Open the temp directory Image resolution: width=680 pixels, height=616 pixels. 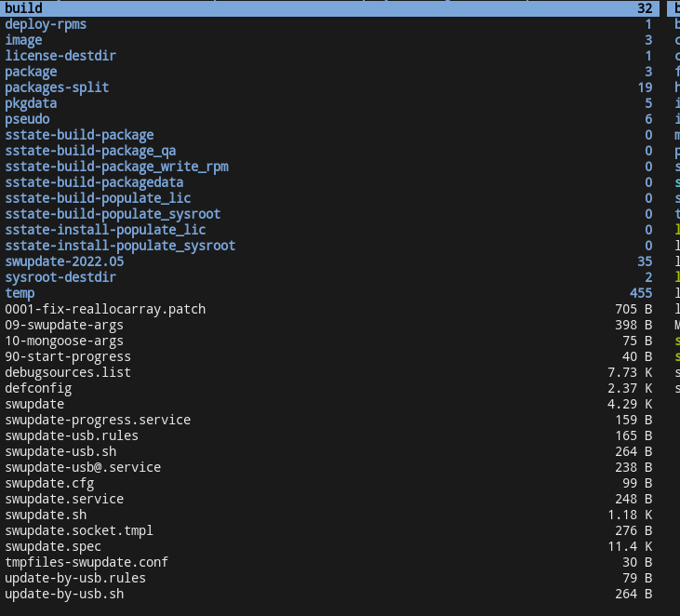point(20,293)
